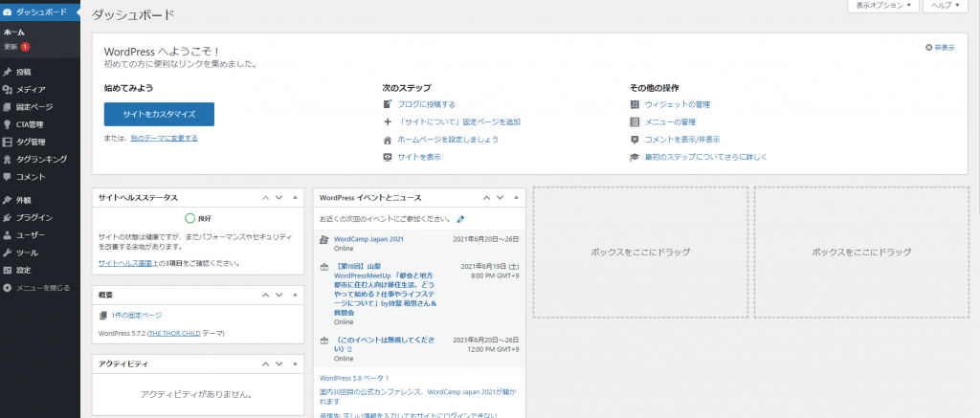This screenshot has height=418, width=980.
Task: Move WordPress イベントとニュース box down
Action: click(500, 197)
